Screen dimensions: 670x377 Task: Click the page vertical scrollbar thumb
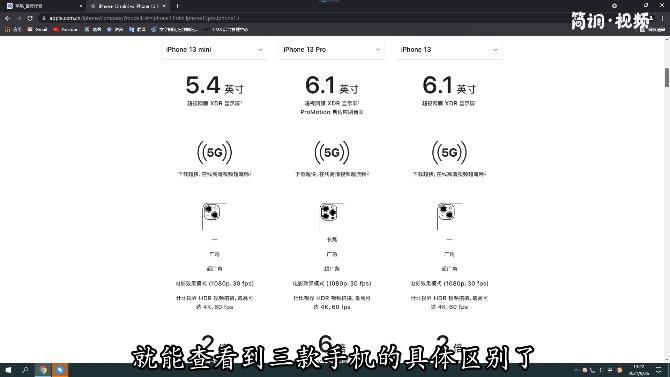pyautogui.click(x=667, y=77)
